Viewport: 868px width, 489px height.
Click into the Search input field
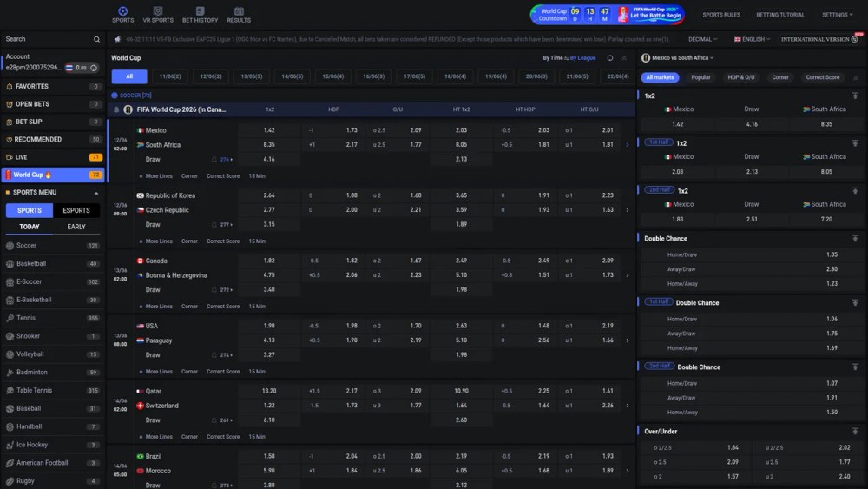(48, 39)
